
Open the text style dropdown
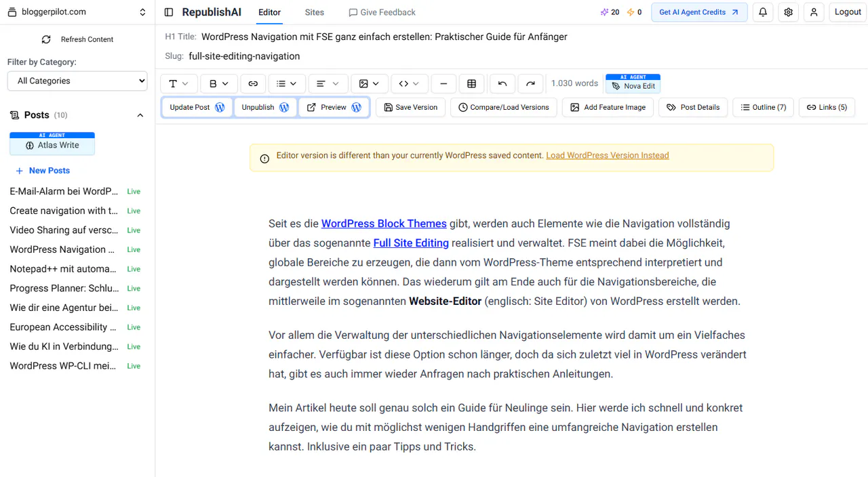click(179, 83)
